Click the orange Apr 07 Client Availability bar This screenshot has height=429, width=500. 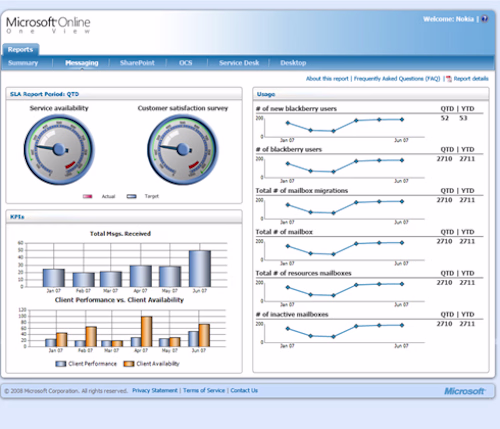pos(147,332)
